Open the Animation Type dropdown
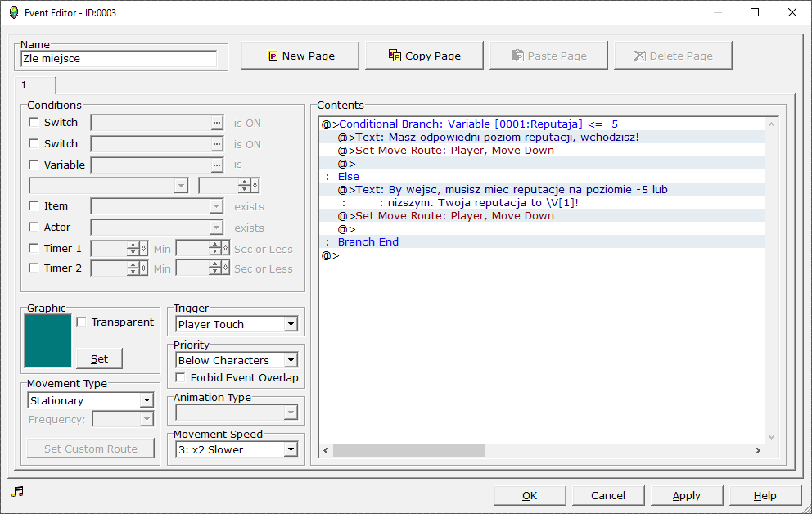This screenshot has height=514, width=812. tap(237, 413)
